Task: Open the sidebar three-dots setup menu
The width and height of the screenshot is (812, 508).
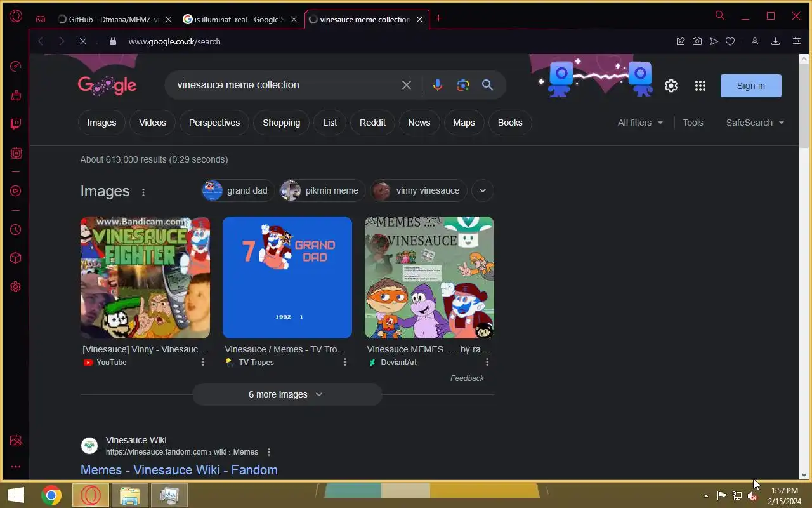Action: pos(16,467)
